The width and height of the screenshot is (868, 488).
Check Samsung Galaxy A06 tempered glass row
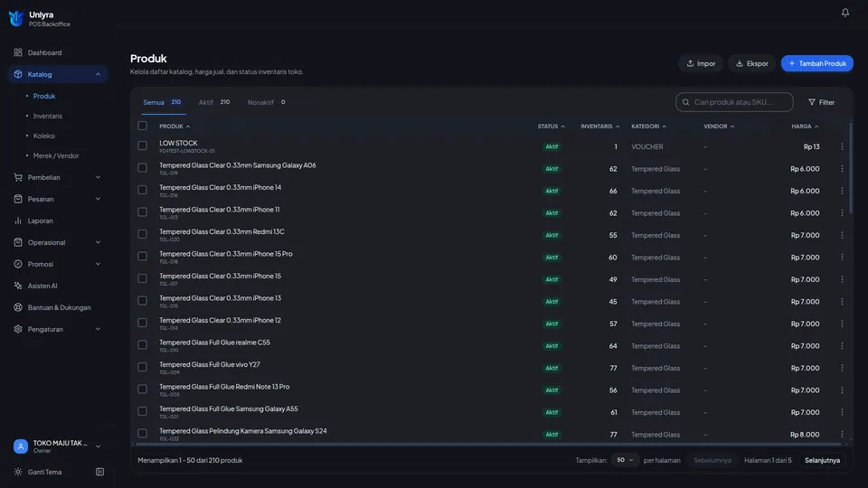click(142, 168)
